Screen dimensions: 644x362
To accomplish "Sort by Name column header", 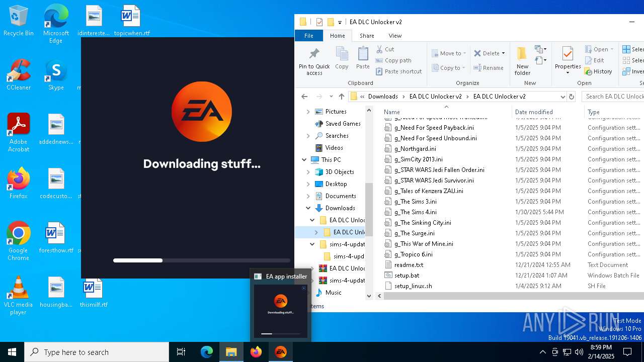I will (446, 112).
